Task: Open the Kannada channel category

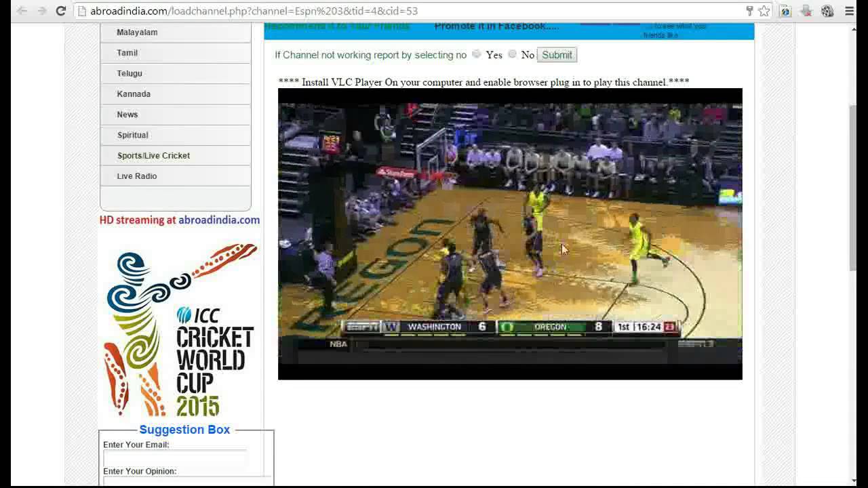Action: (x=176, y=94)
